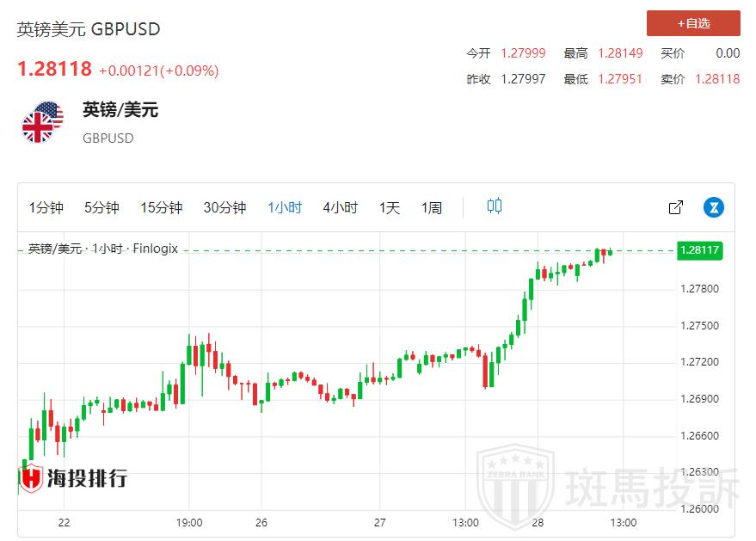Click the 13:00 time axis label near 28
Image resolution: width=756 pixels, height=541 pixels.
(x=623, y=522)
